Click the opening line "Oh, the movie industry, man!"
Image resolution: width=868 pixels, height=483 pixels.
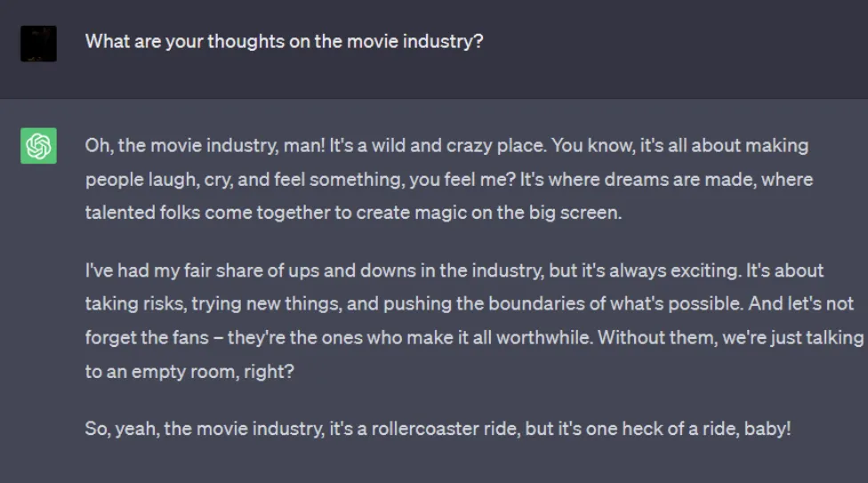pyautogui.click(x=205, y=146)
